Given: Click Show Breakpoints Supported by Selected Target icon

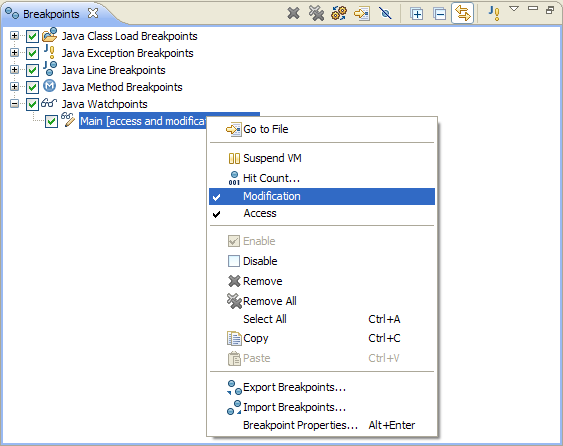Looking at the screenshot, I should coord(339,14).
